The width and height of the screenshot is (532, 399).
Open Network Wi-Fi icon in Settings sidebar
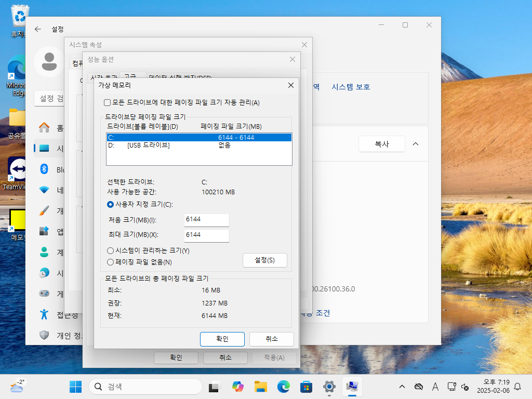(x=44, y=190)
